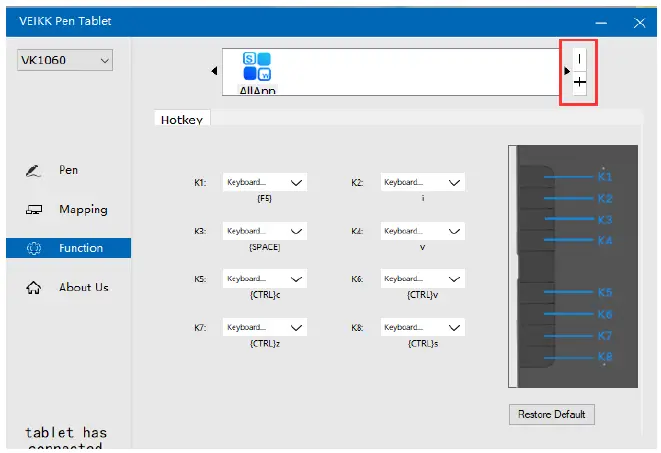Image resolution: width=661 pixels, height=453 pixels.
Task: Click the K5 label on tablet image
Action: tap(605, 292)
